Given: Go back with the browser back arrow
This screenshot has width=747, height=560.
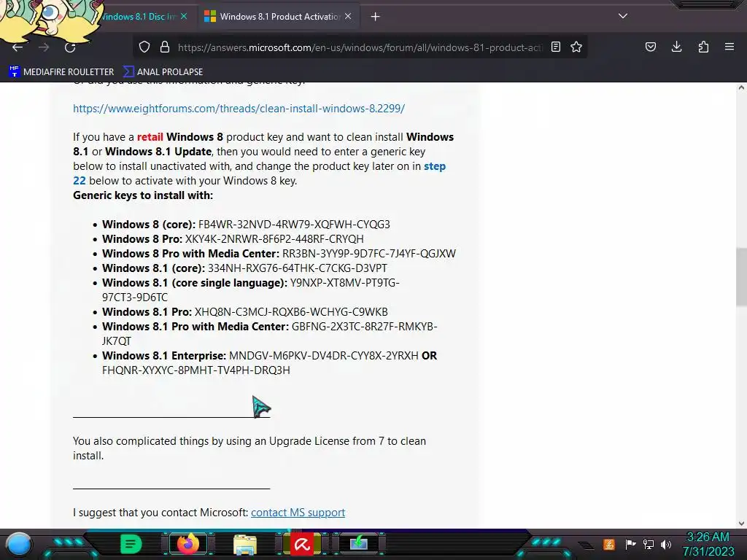Looking at the screenshot, I should point(18,47).
